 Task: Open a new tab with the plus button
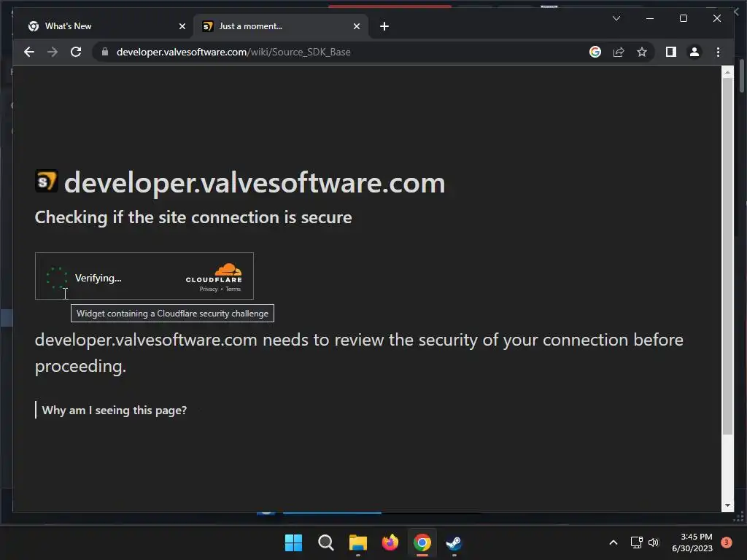[384, 26]
